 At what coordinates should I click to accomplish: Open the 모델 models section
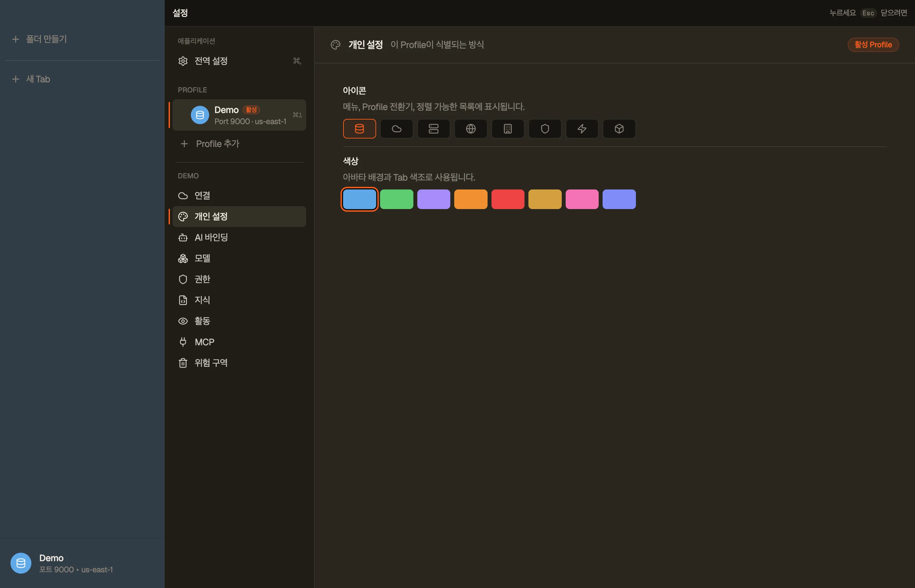[239, 258]
